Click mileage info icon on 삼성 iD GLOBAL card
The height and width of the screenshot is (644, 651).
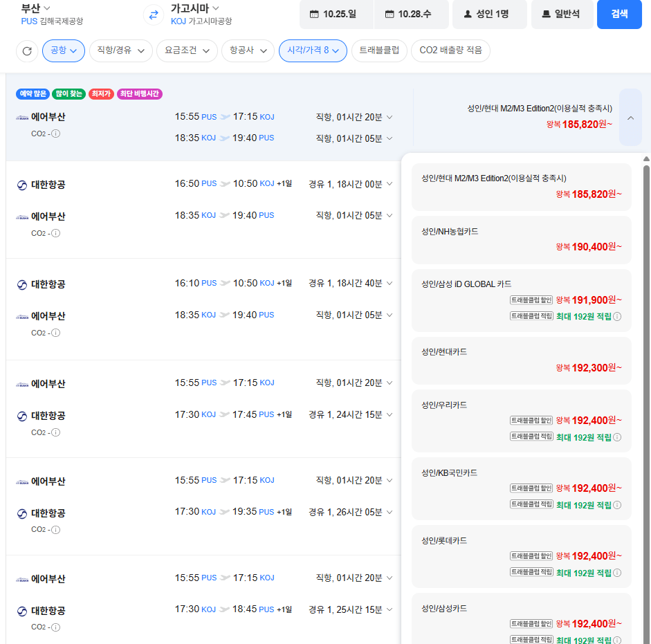click(617, 316)
